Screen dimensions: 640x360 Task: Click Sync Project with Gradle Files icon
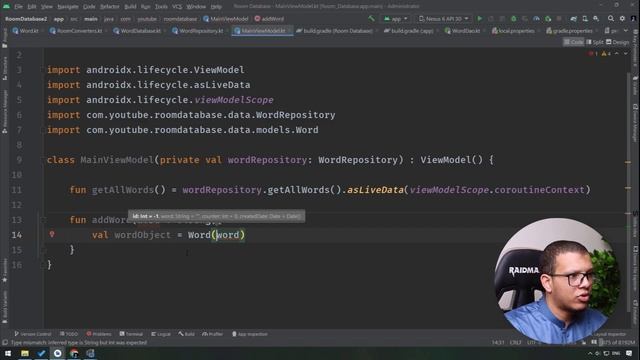click(573, 19)
